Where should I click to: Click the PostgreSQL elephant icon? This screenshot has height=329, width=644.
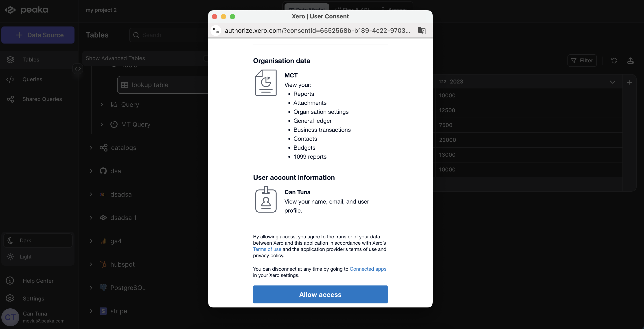point(103,287)
